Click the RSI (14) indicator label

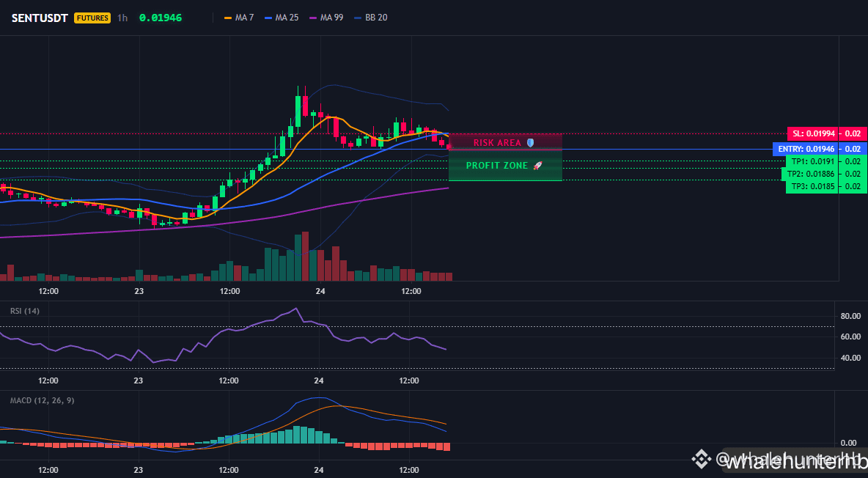tap(25, 311)
